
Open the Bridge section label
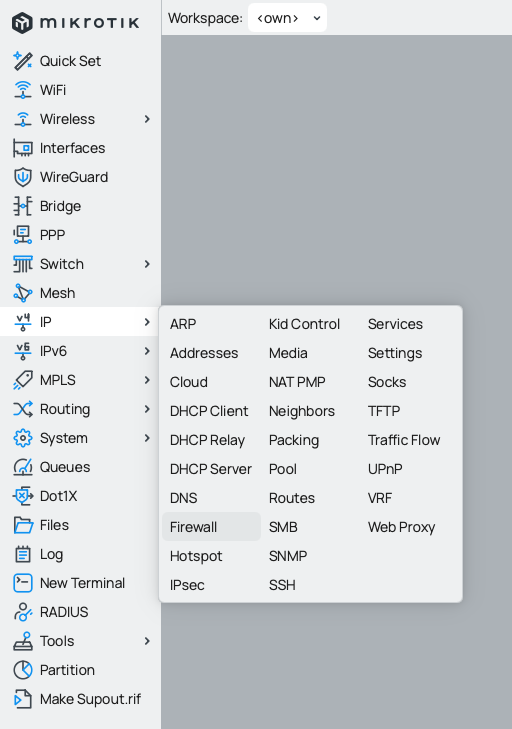[60, 206]
